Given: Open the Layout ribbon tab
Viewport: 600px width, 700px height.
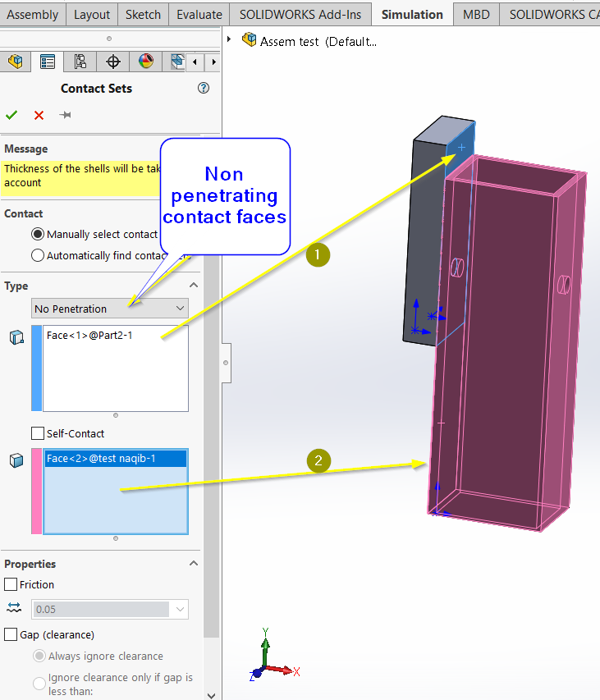Looking at the screenshot, I should (92, 15).
